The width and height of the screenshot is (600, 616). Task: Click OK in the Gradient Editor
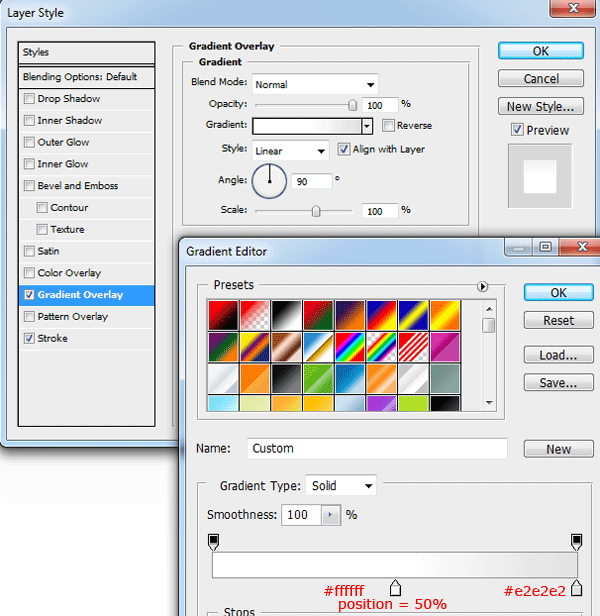[558, 293]
